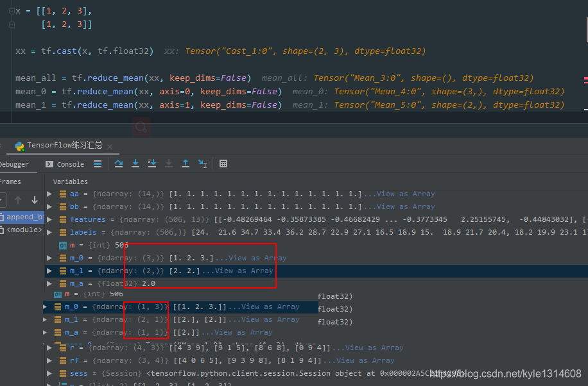
Task: Switch to the Console tab
Action: (64, 164)
